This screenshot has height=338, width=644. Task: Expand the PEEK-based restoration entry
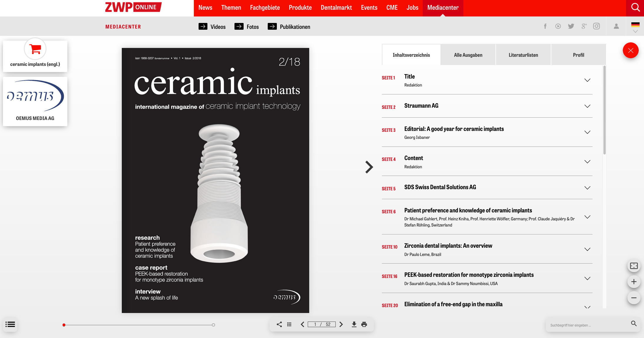pyautogui.click(x=587, y=278)
